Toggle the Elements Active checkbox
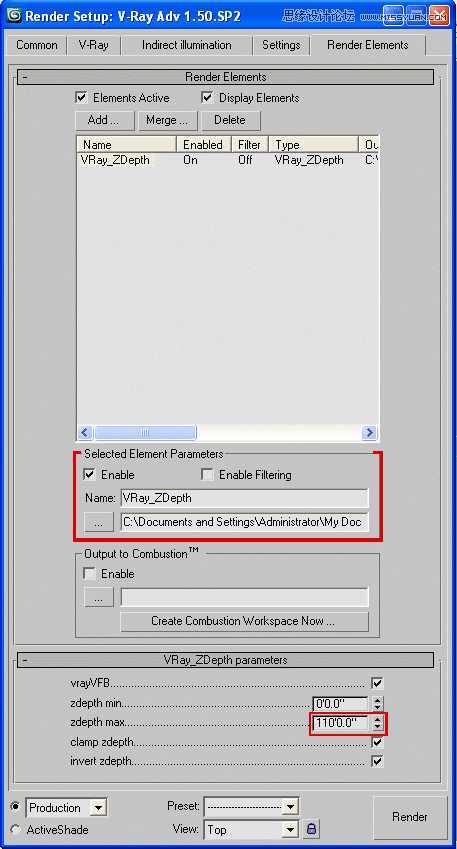 81,98
